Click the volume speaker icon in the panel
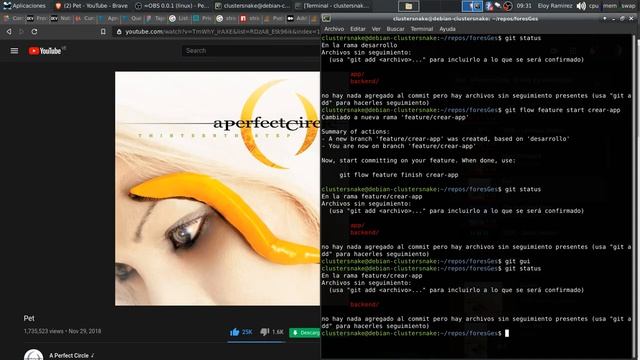640x360 pixels. 581,6
